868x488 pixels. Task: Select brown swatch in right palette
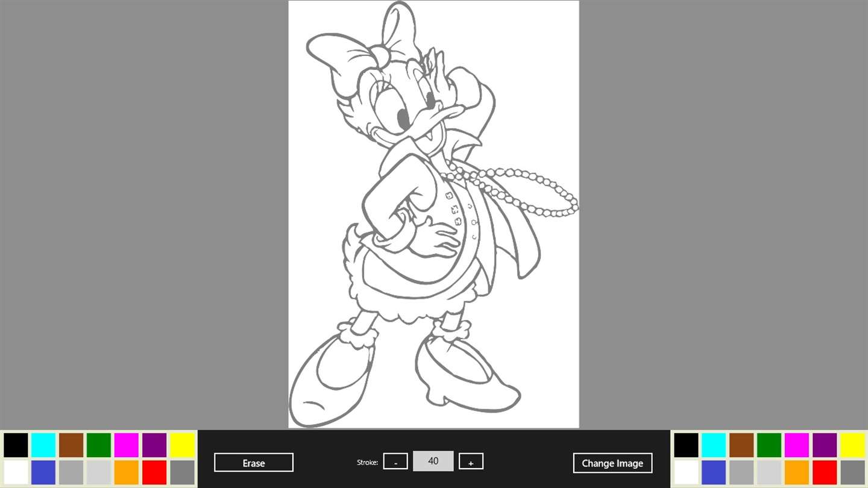(741, 445)
